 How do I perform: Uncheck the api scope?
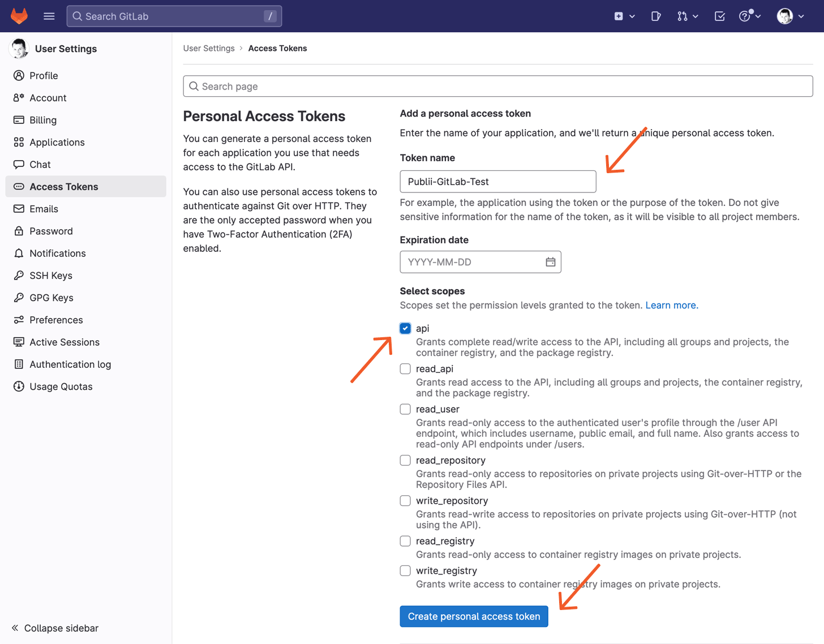tap(405, 328)
